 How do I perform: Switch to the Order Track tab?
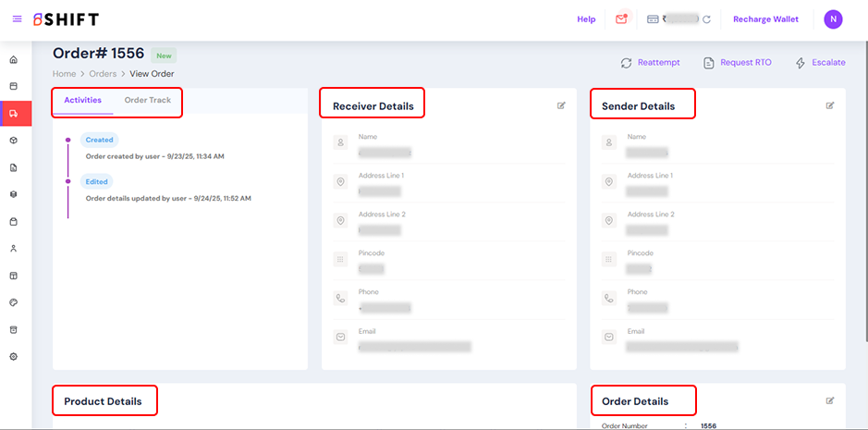point(148,100)
